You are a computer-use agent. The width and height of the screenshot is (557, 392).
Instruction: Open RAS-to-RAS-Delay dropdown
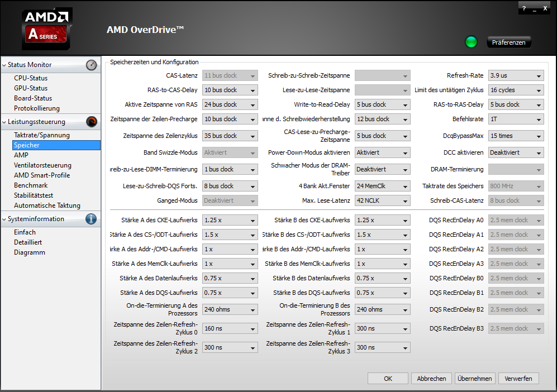pos(516,105)
